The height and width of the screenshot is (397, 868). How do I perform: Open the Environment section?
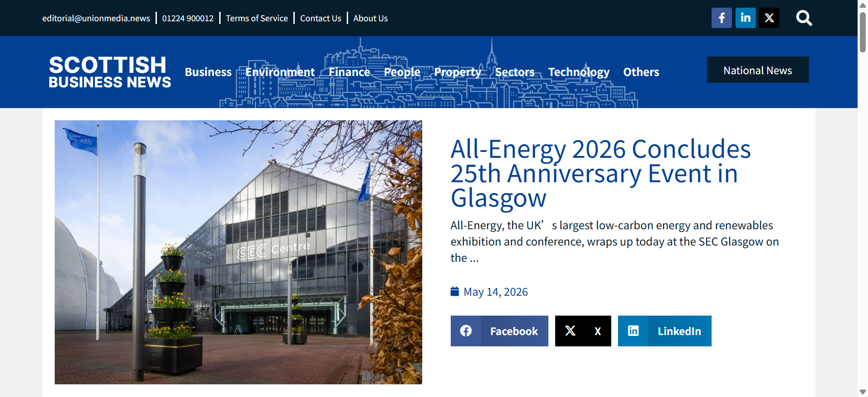[280, 72]
